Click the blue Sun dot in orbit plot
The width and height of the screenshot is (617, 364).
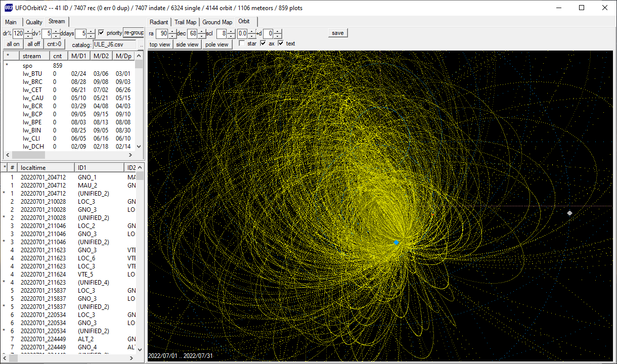click(x=396, y=243)
